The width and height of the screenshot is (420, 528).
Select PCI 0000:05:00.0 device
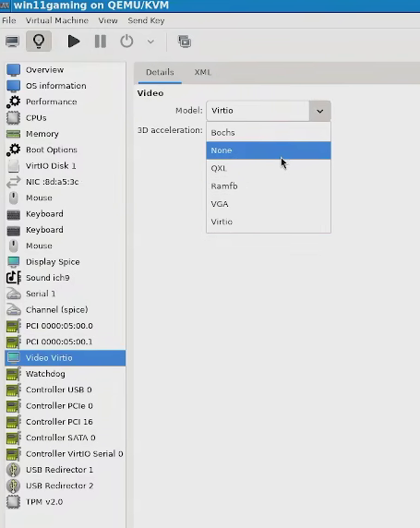click(66, 326)
